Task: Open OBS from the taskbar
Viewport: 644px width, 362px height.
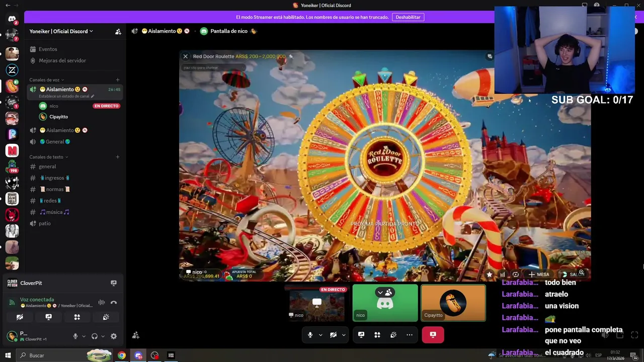Action: 154,355
